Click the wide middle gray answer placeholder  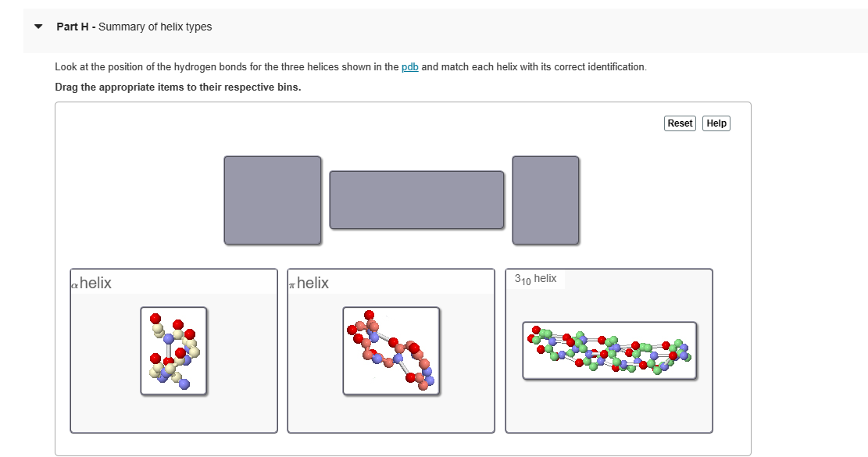coord(416,199)
